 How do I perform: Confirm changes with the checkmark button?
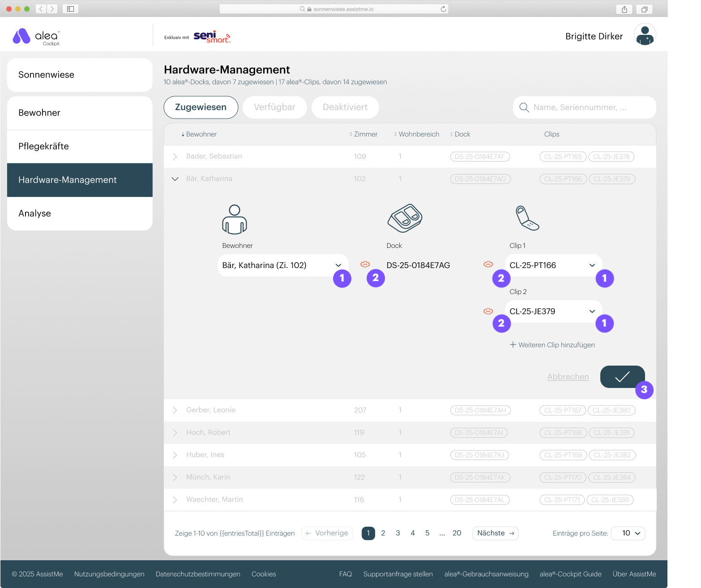622,377
